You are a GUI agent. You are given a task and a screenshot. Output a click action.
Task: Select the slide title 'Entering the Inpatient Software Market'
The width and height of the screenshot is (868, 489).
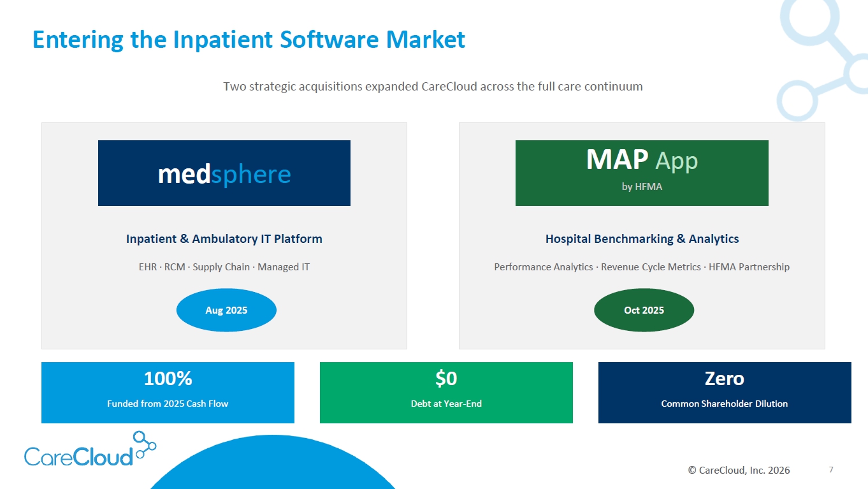pyautogui.click(x=249, y=40)
